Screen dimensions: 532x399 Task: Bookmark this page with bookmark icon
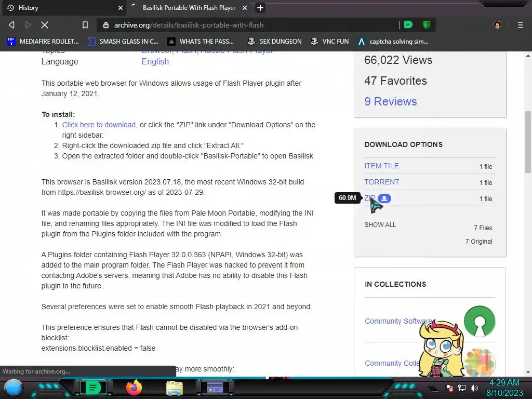pos(85,25)
